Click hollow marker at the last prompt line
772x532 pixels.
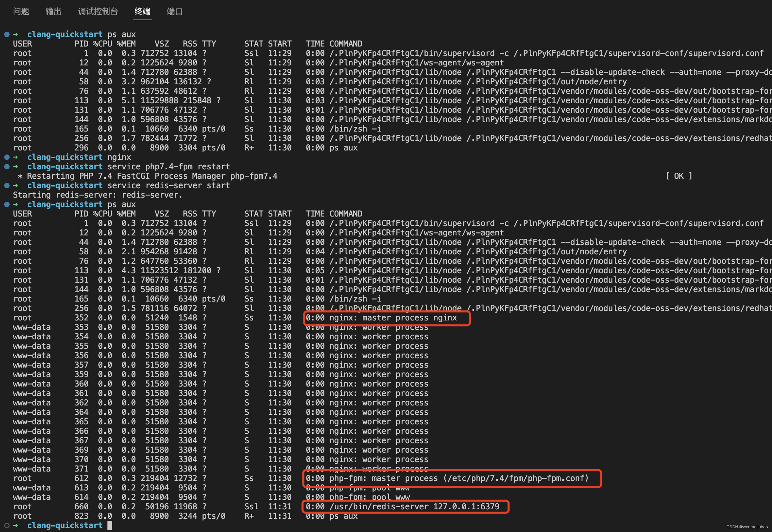(x=7, y=525)
